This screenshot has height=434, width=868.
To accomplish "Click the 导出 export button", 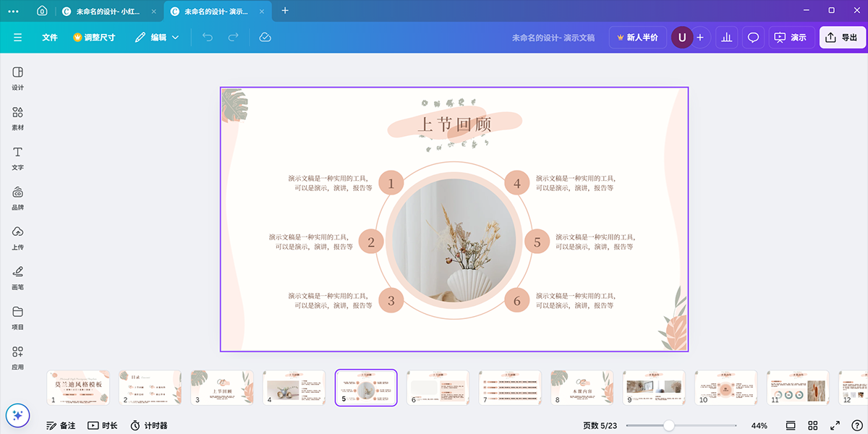I will 843,37.
